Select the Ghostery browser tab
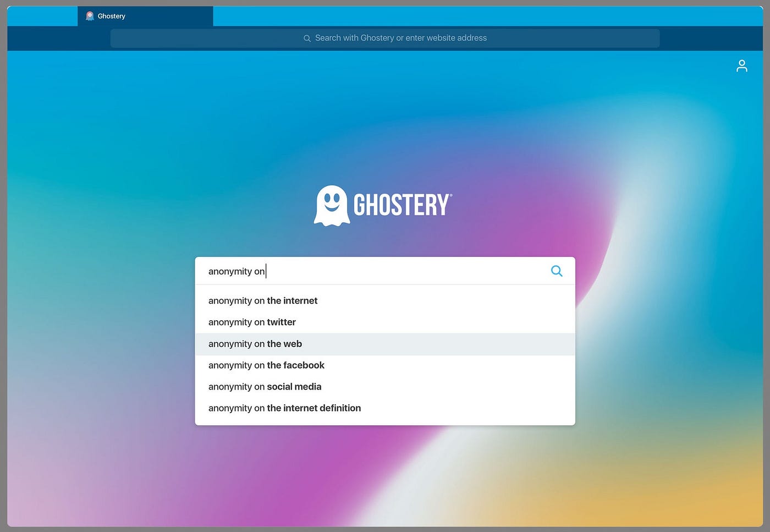The height and width of the screenshot is (532, 770). pos(145,16)
